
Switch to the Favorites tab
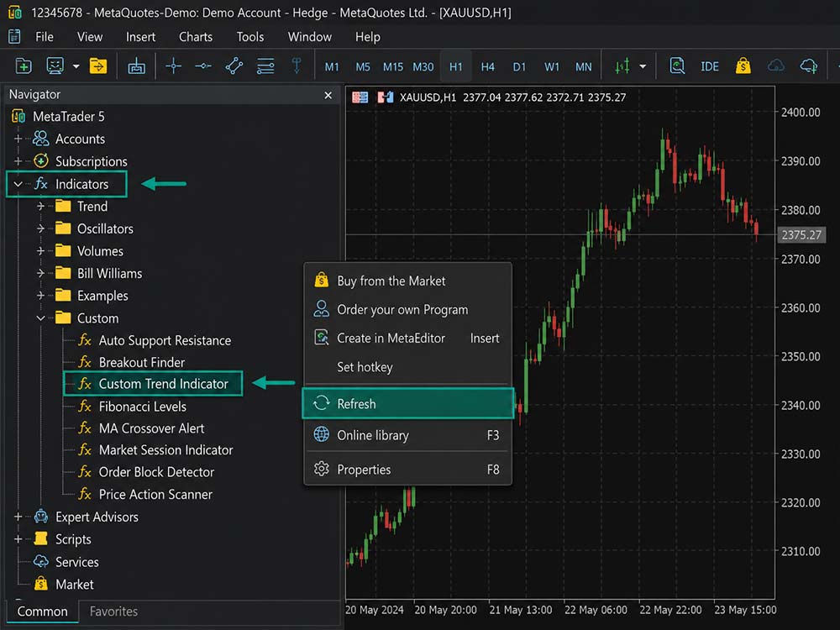click(113, 612)
